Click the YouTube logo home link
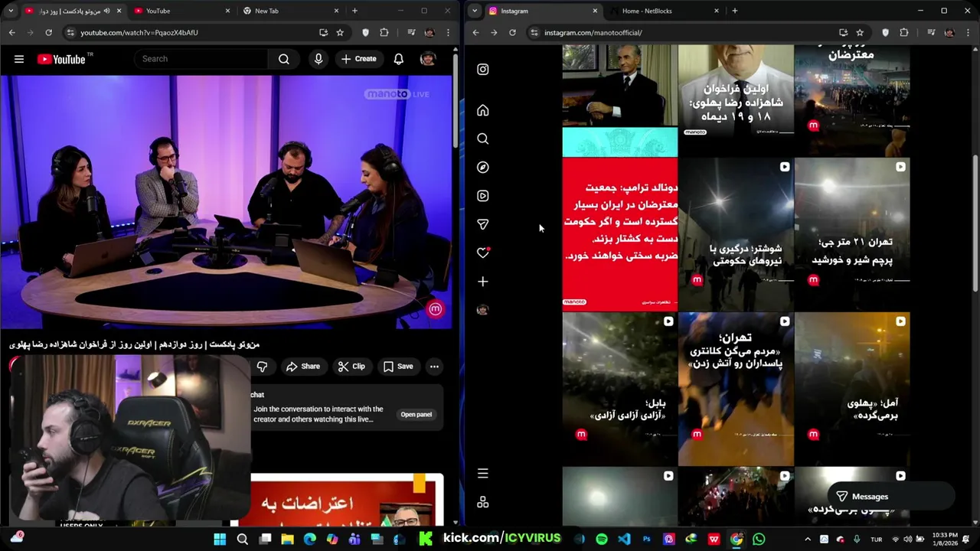The width and height of the screenshot is (980, 551). click(x=61, y=59)
